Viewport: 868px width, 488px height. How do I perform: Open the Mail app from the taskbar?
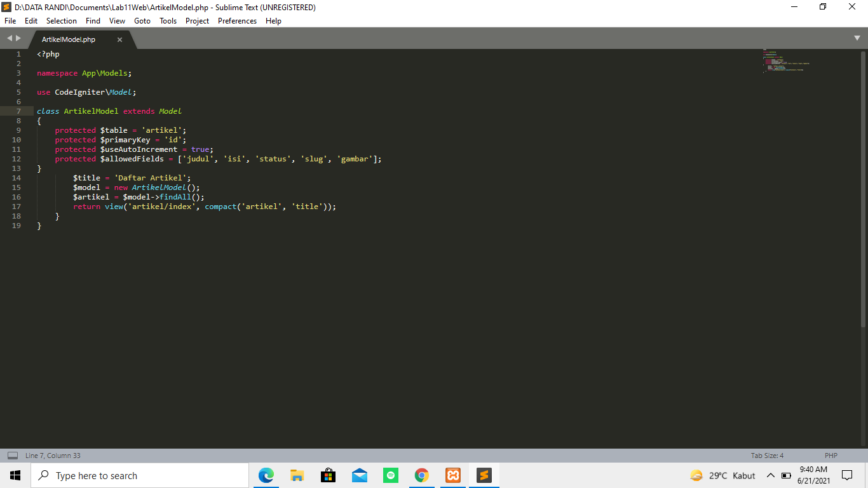click(x=359, y=475)
